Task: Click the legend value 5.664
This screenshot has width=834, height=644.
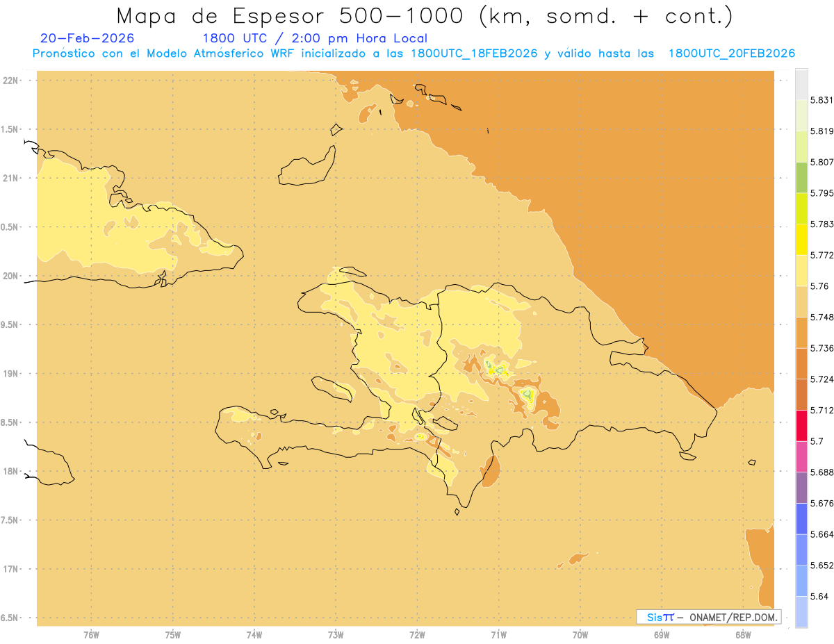Action: pyautogui.click(x=821, y=534)
